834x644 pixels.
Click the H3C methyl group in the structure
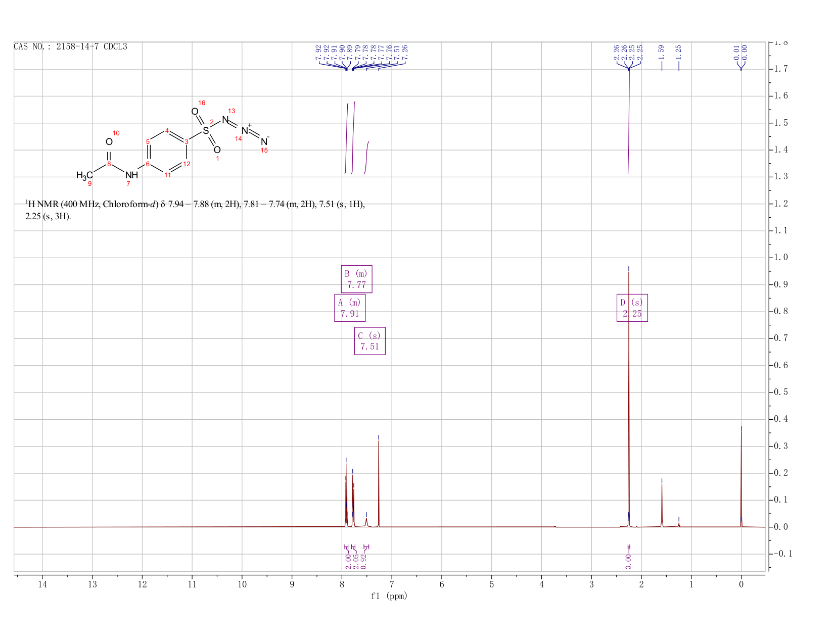point(84,176)
